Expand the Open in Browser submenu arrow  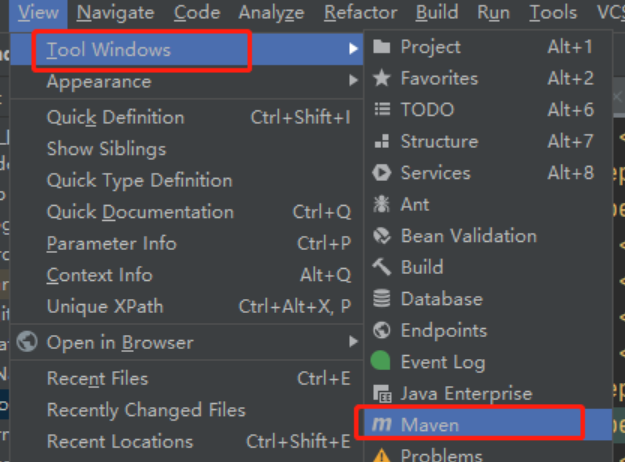[353, 342]
